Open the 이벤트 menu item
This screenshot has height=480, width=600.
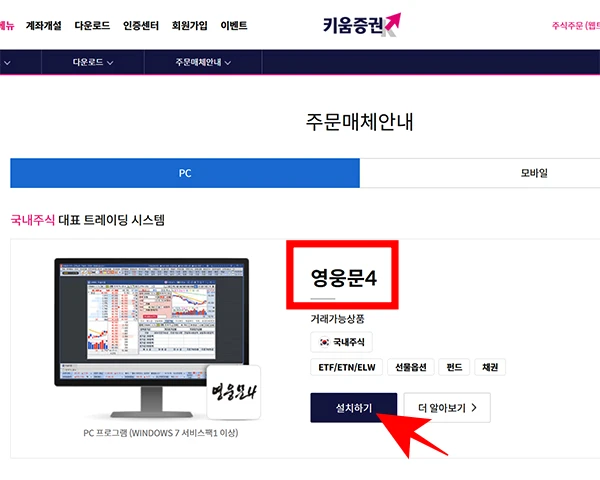pos(234,26)
